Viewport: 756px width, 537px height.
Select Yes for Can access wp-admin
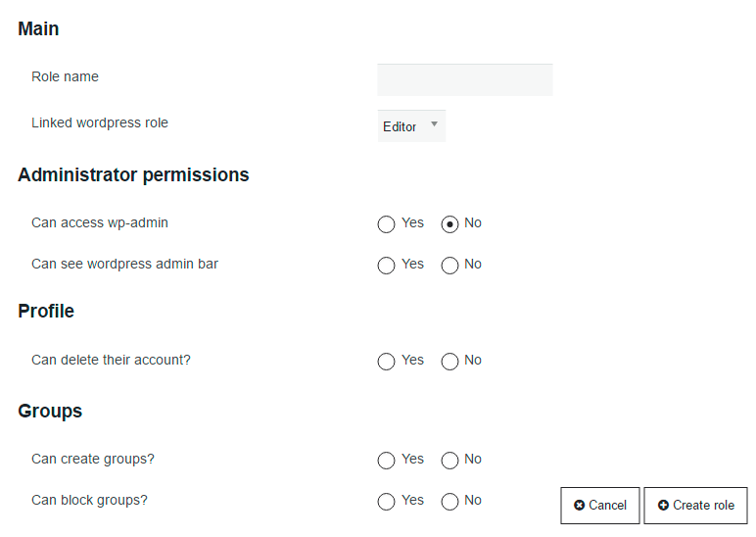tap(386, 224)
